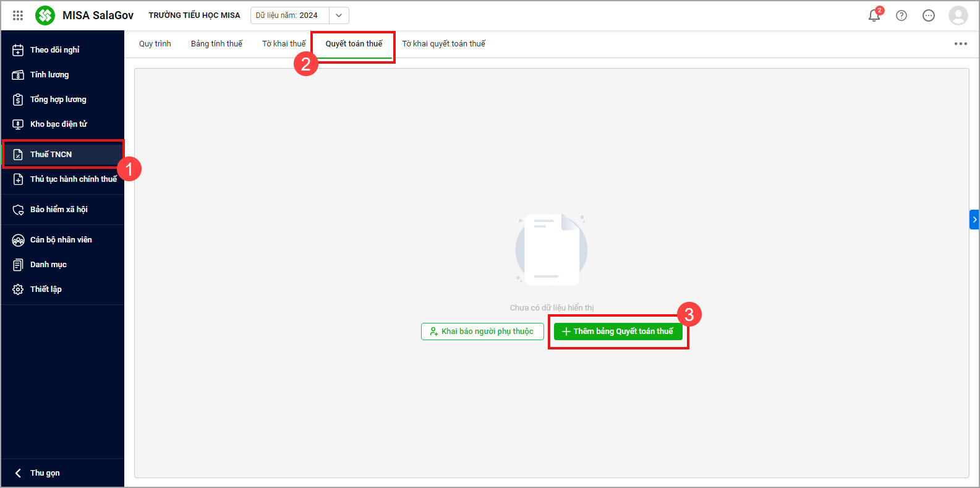Open Thiết lập settings
Viewport: 980px width, 488px height.
46,289
